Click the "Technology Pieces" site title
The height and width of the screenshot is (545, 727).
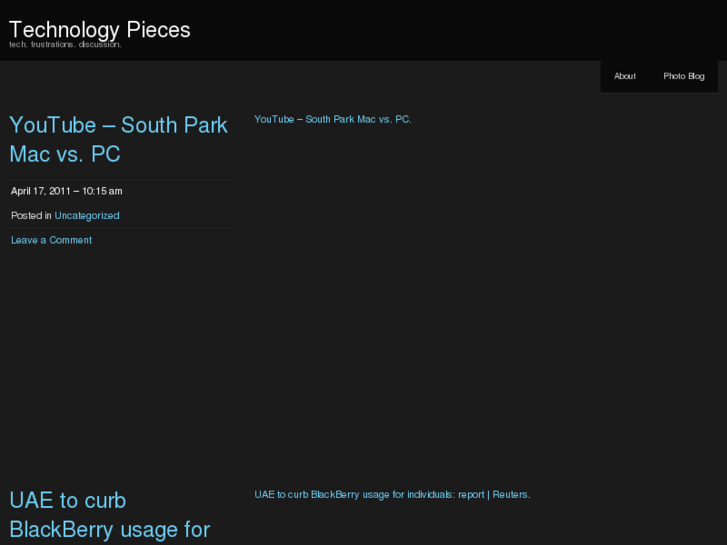(x=99, y=29)
